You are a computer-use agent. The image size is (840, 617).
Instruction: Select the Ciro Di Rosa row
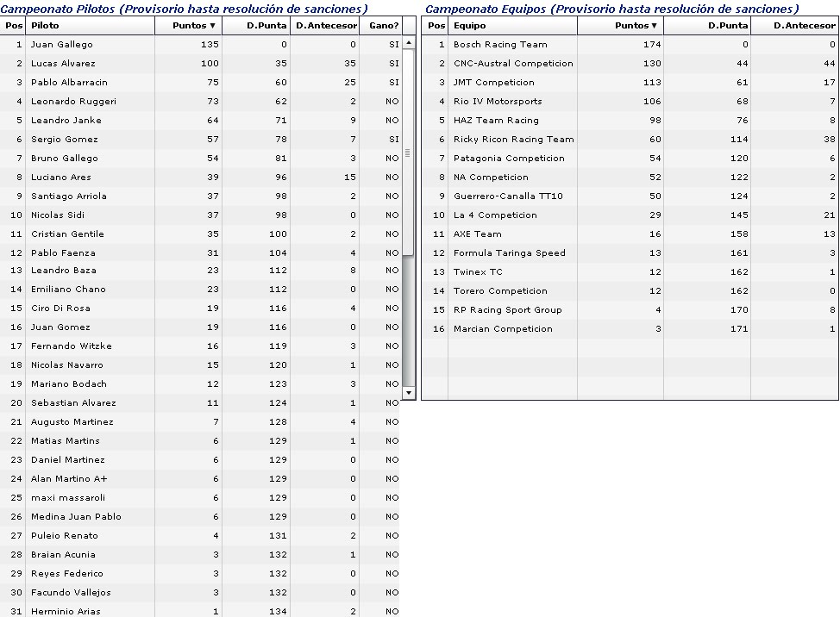point(200,308)
